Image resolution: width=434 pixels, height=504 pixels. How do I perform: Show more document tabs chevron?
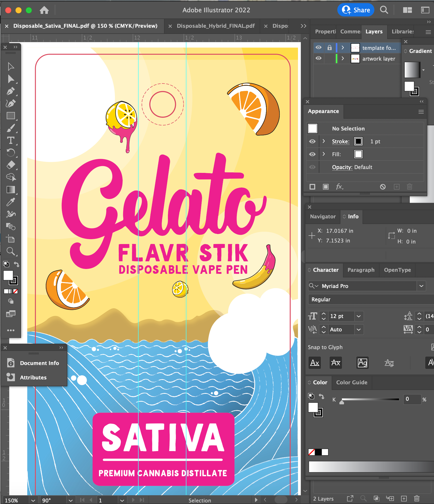303,26
